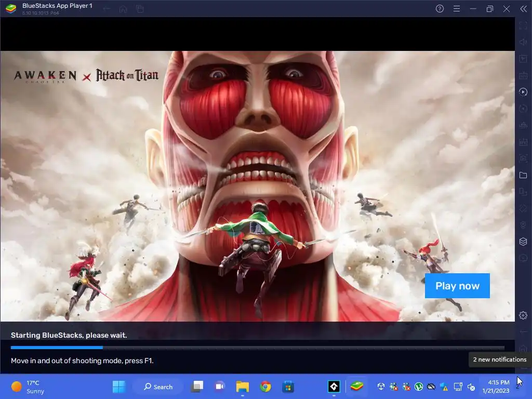The height and width of the screenshot is (399, 532).
Task: Collapse the side toolbar with double-chevron icon
Action: click(524, 9)
